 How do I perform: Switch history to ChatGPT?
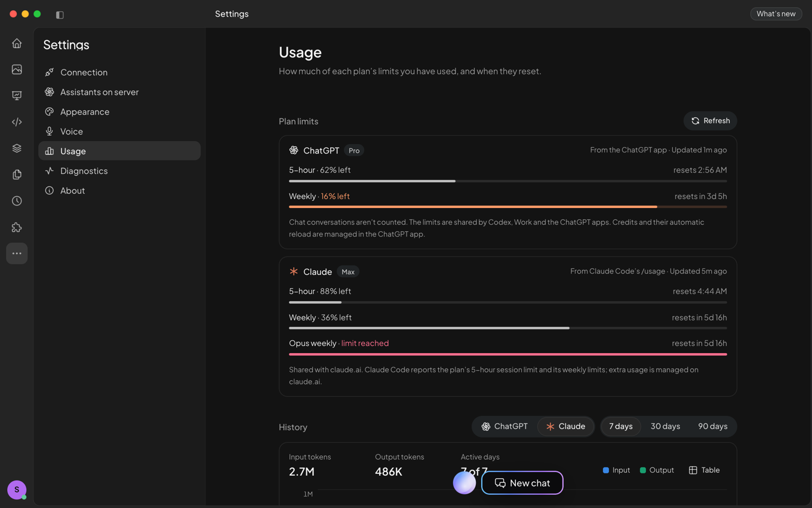pos(505,426)
